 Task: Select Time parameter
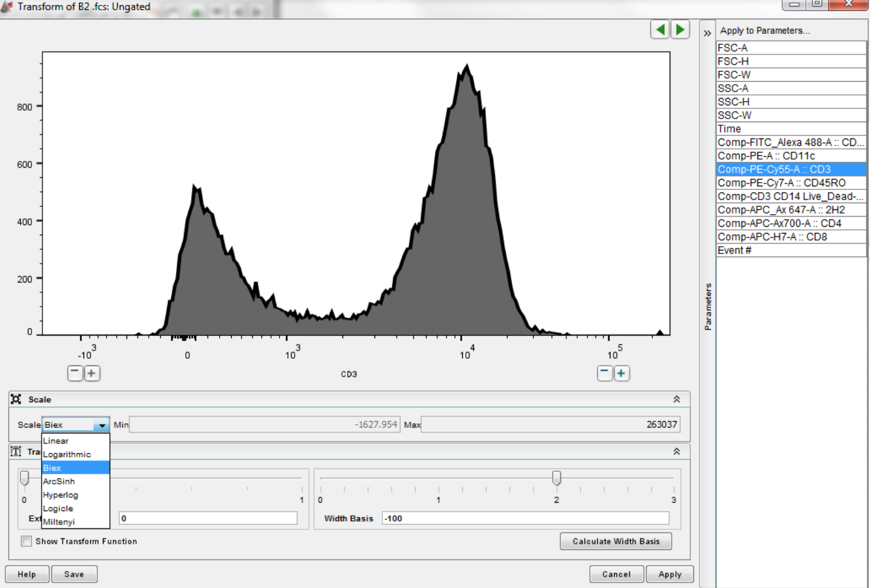tap(791, 129)
